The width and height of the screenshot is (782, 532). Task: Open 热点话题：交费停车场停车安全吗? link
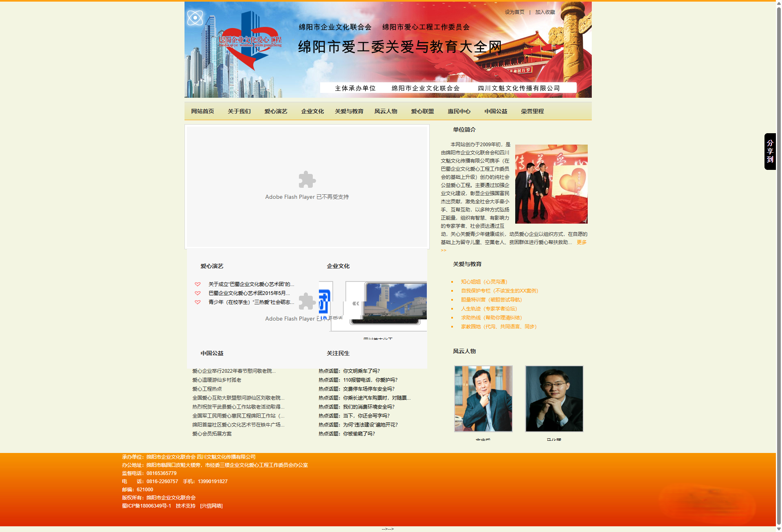point(356,389)
